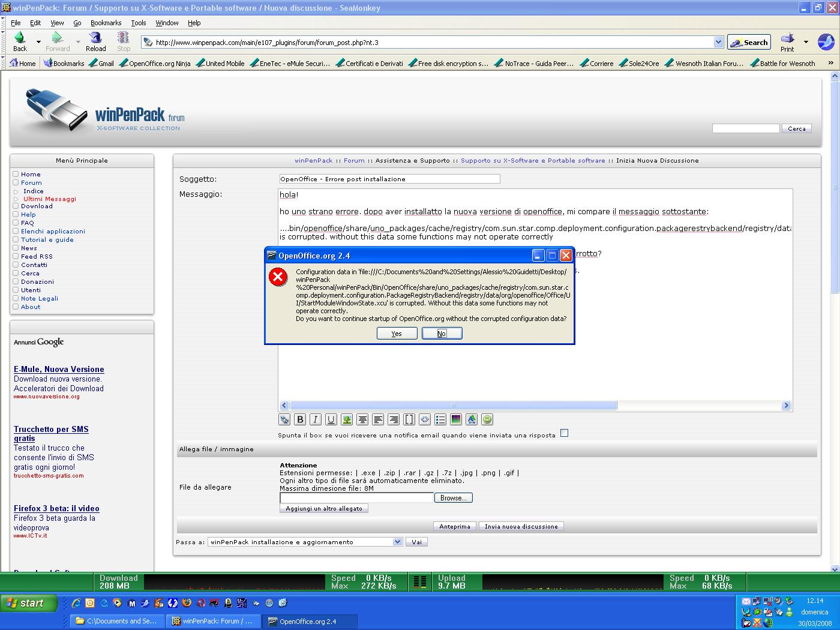840x630 pixels.
Task: Go back with the Back arrow icon
Action: click(20, 38)
